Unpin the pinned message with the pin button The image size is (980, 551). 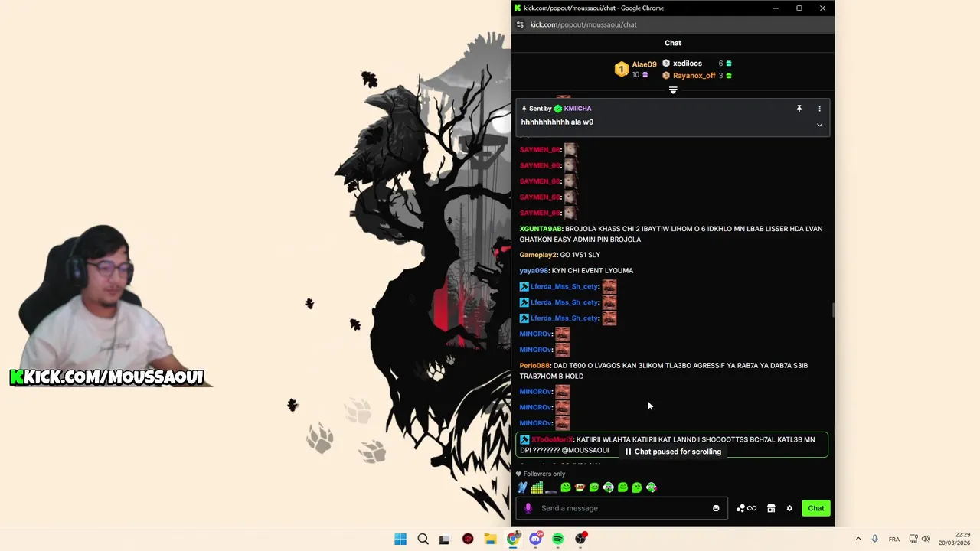pos(799,109)
